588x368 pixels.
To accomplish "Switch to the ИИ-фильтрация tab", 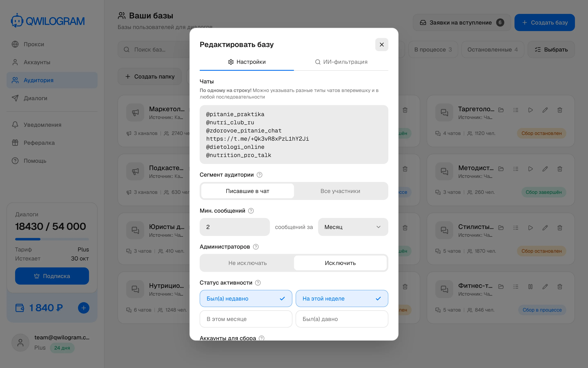I will 341,62.
